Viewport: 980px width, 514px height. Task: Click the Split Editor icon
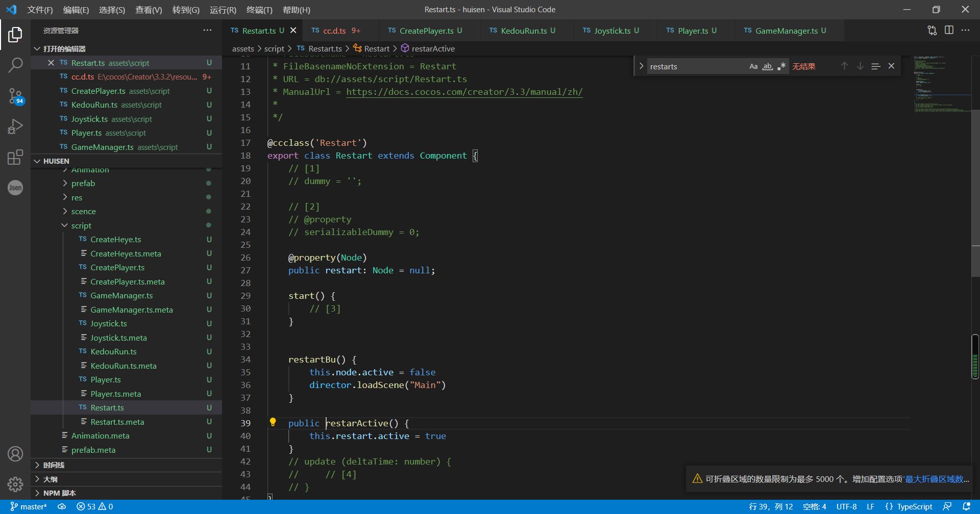coord(949,31)
